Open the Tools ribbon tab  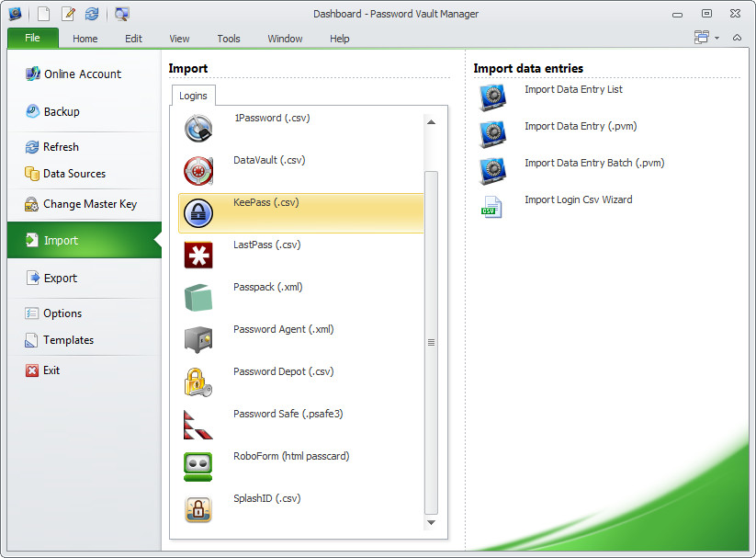point(229,39)
